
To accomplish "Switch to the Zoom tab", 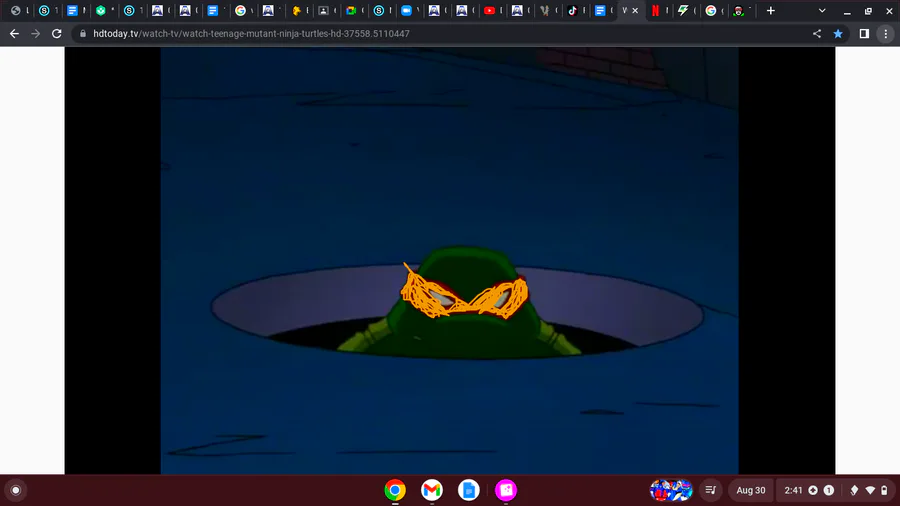I will tap(406, 10).
